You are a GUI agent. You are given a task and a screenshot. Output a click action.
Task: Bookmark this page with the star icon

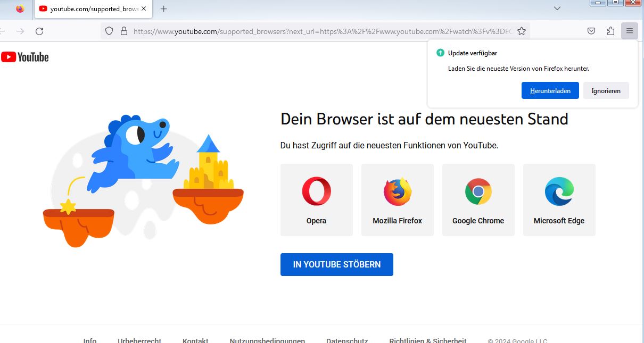point(522,31)
